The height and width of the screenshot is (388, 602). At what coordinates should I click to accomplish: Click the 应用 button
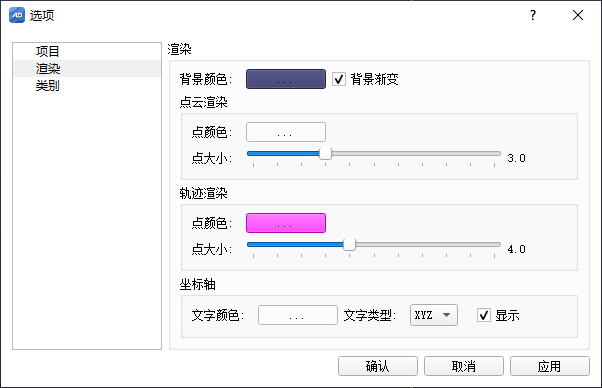[x=550, y=366]
